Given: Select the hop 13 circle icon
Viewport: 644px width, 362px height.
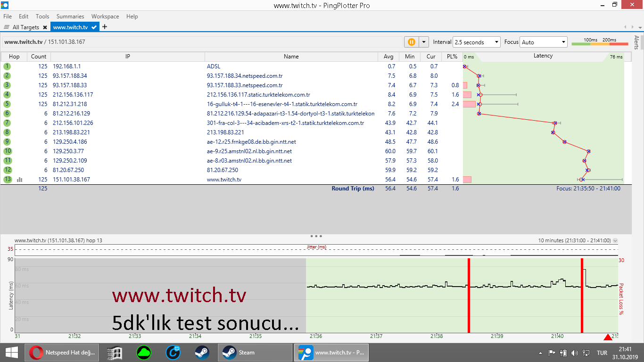Looking at the screenshot, I should point(8,180).
